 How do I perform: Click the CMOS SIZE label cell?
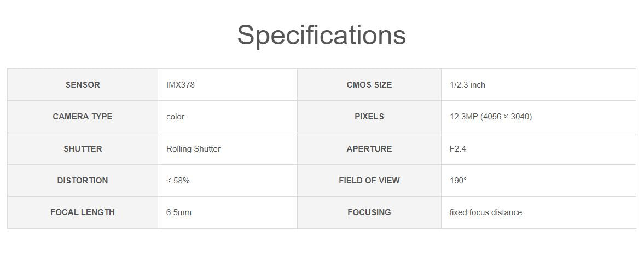tap(369, 85)
